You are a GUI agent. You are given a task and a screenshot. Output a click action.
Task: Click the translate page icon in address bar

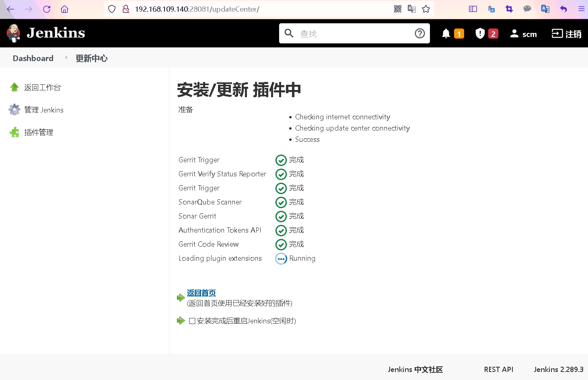click(412, 9)
